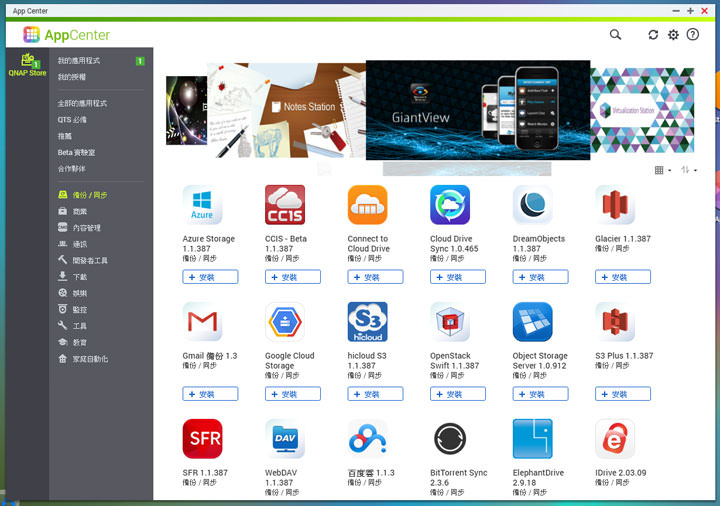The height and width of the screenshot is (506, 720).
Task: Expand the sort order dropdown
Action: click(688, 170)
